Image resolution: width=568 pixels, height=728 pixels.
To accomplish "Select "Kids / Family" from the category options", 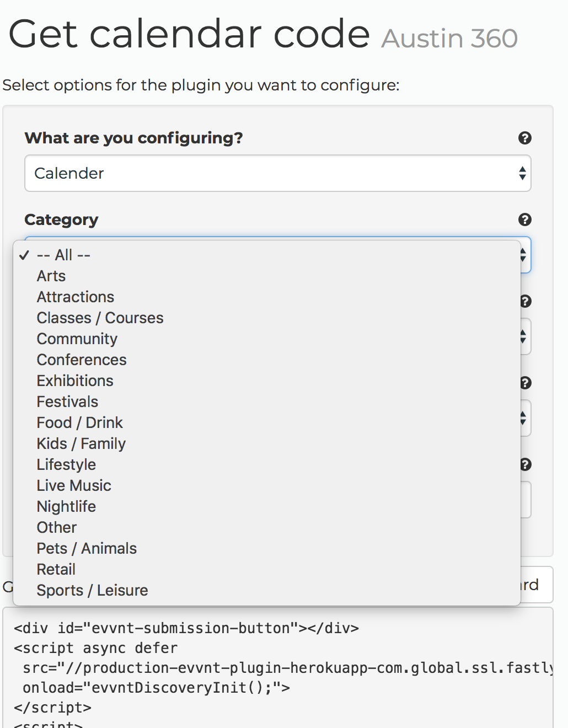I will pyautogui.click(x=81, y=443).
